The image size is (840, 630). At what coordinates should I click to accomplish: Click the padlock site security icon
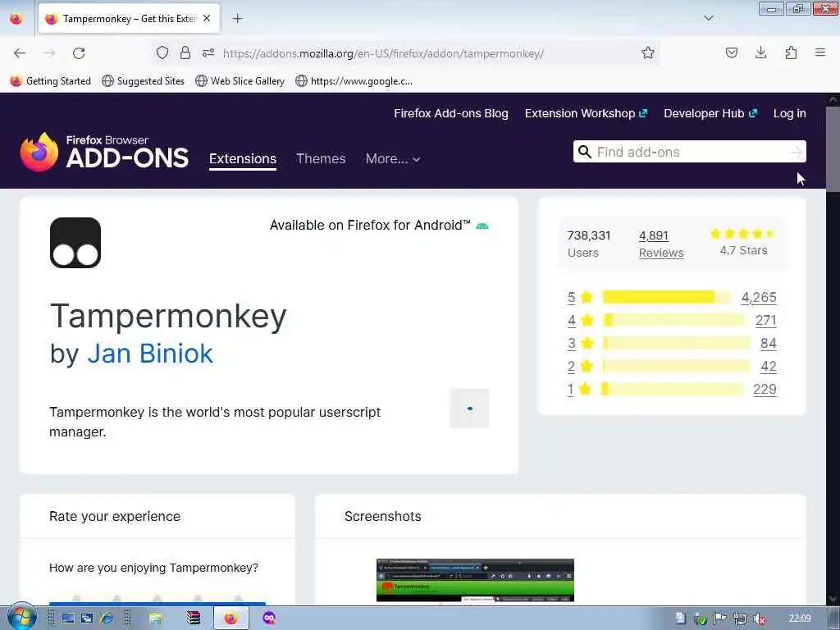point(185,52)
